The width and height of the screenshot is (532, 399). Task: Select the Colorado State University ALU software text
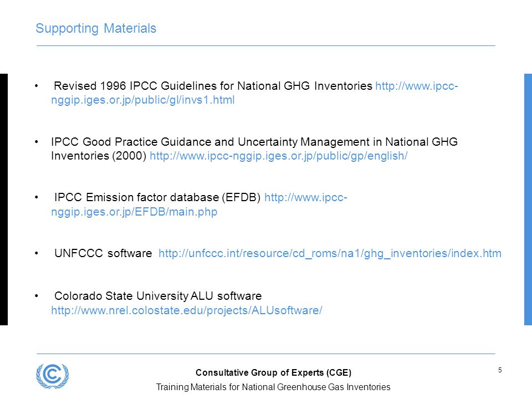tap(158, 296)
